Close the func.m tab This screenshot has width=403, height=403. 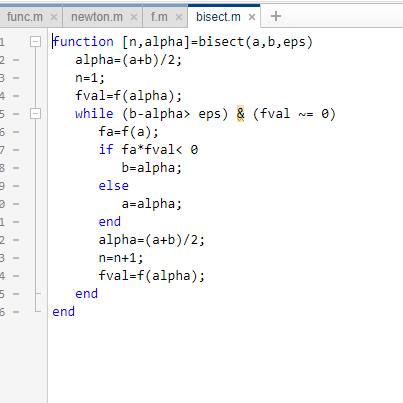[x=54, y=17]
